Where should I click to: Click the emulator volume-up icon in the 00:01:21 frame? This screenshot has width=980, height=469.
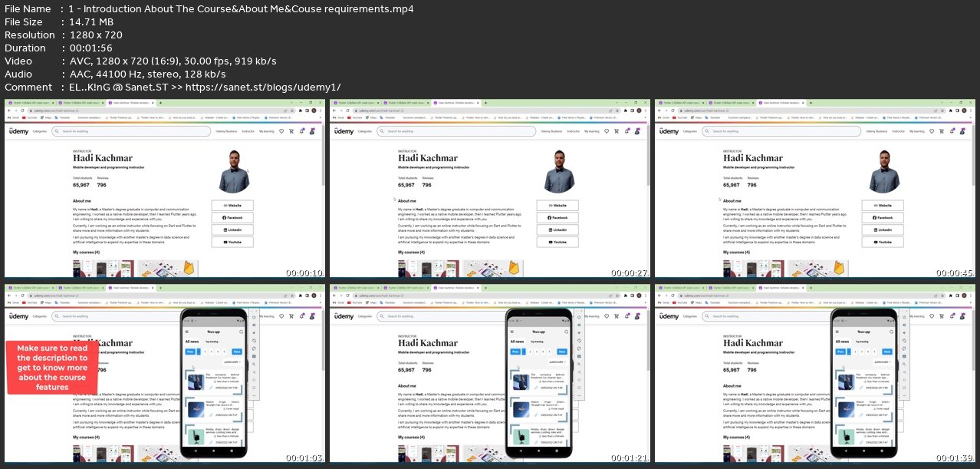tap(578, 325)
